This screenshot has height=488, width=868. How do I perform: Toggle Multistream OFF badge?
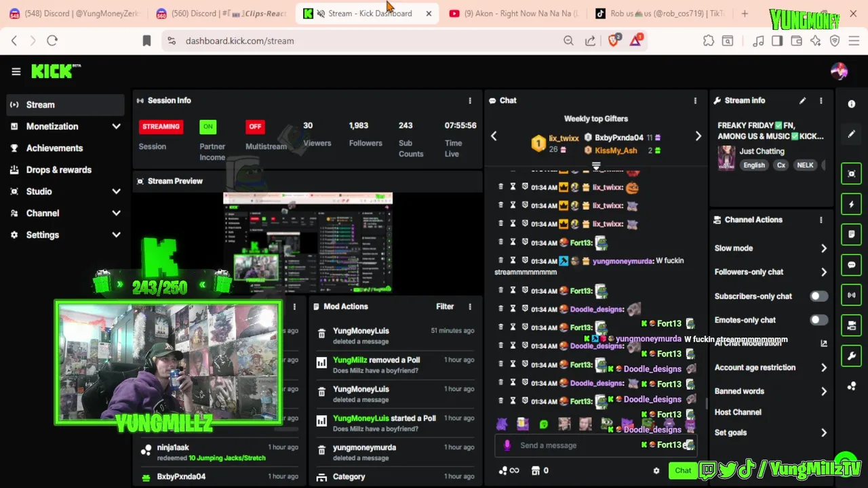pyautogui.click(x=255, y=127)
